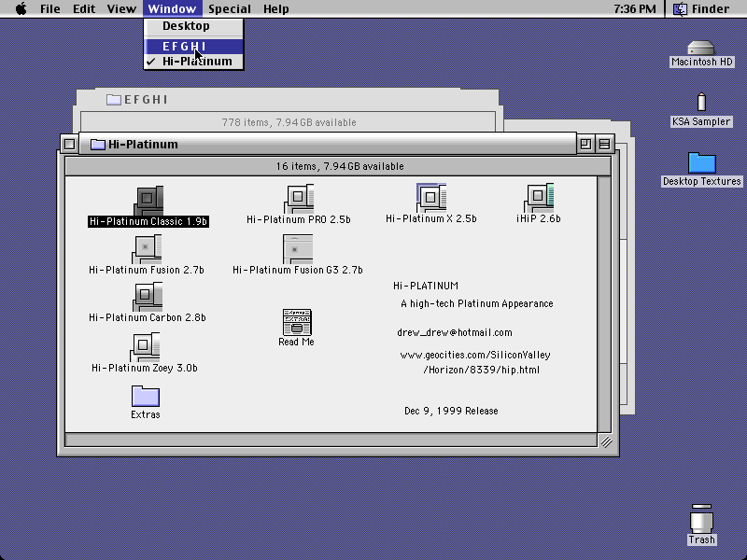Select the Hi-Platinum Fusion 2.7b icon
Screen dimensions: 747x560
click(x=147, y=249)
